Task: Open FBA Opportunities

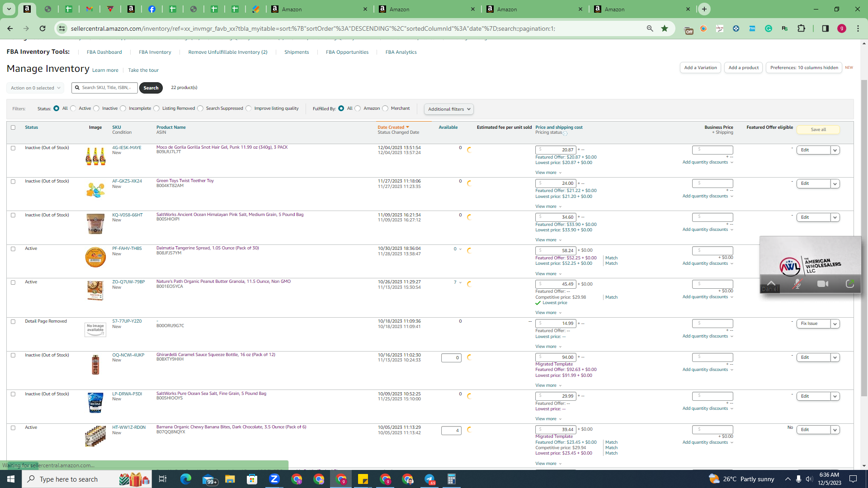Action: (x=347, y=52)
